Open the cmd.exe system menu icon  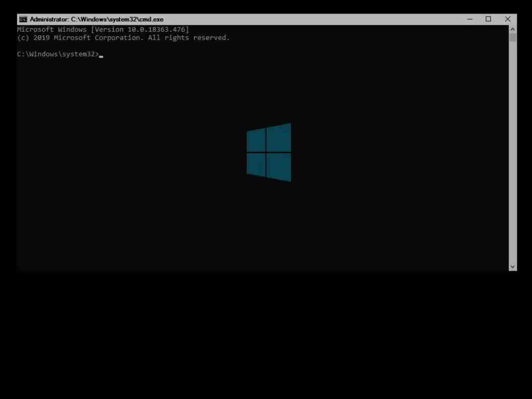pyautogui.click(x=23, y=19)
